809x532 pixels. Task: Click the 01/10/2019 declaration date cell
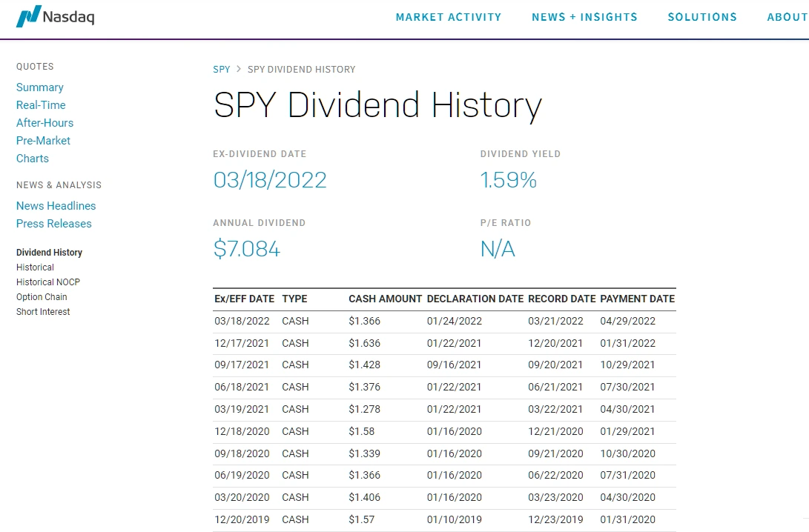tap(454, 519)
